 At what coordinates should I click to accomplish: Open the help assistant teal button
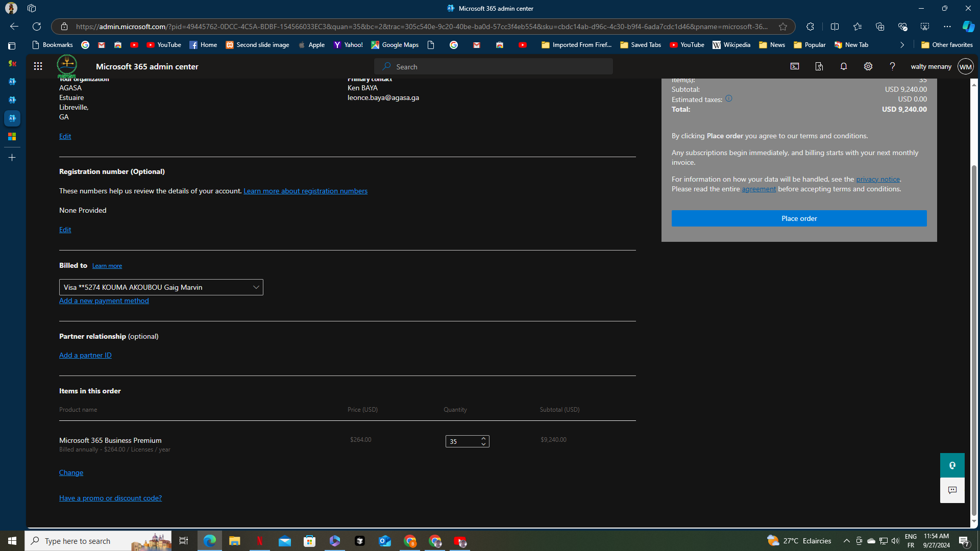click(952, 465)
